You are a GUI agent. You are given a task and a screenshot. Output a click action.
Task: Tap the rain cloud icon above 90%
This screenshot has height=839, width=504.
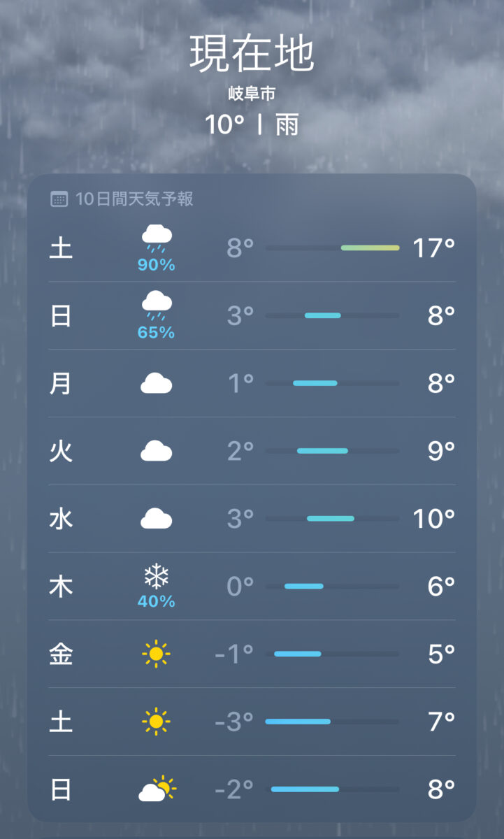coord(157,238)
